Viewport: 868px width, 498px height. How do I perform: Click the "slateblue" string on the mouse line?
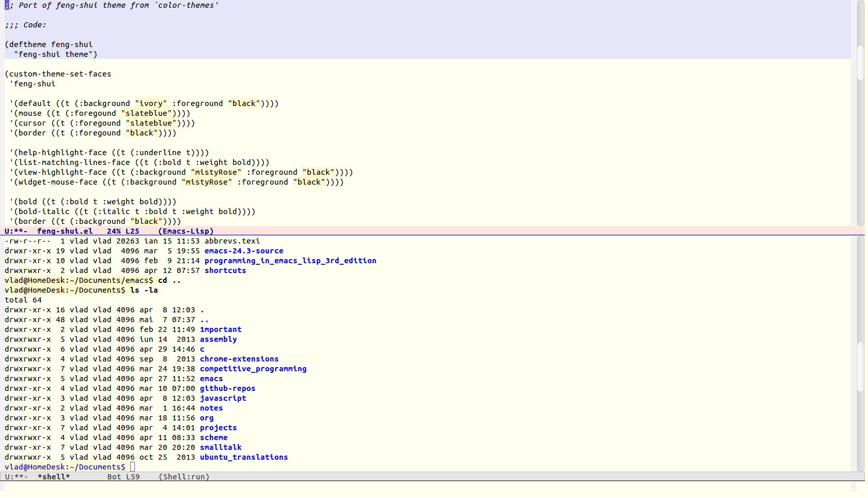point(146,113)
